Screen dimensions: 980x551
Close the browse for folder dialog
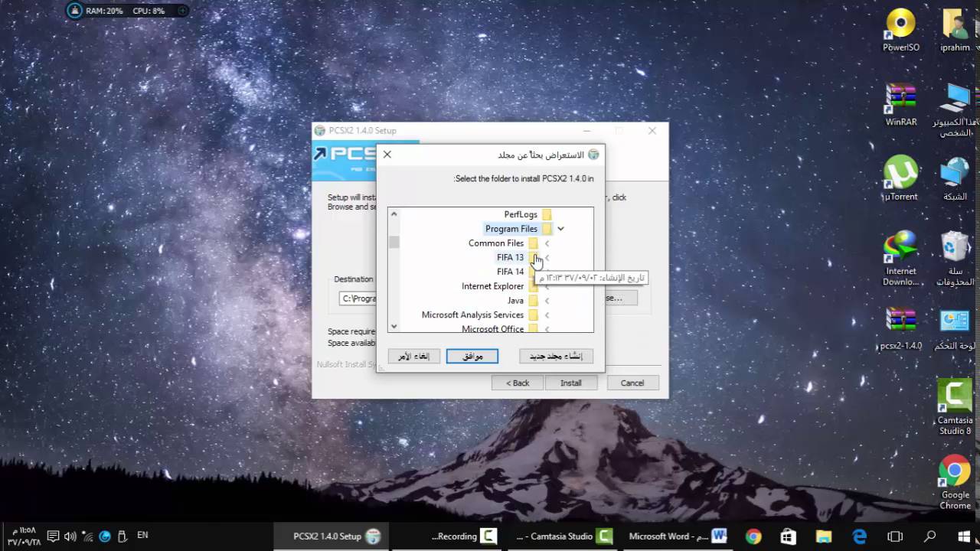pyautogui.click(x=387, y=155)
